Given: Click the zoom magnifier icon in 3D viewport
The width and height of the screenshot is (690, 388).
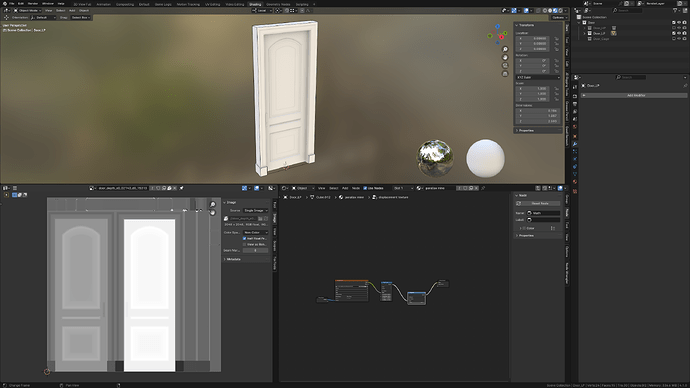Looking at the screenshot, I should point(505,49).
